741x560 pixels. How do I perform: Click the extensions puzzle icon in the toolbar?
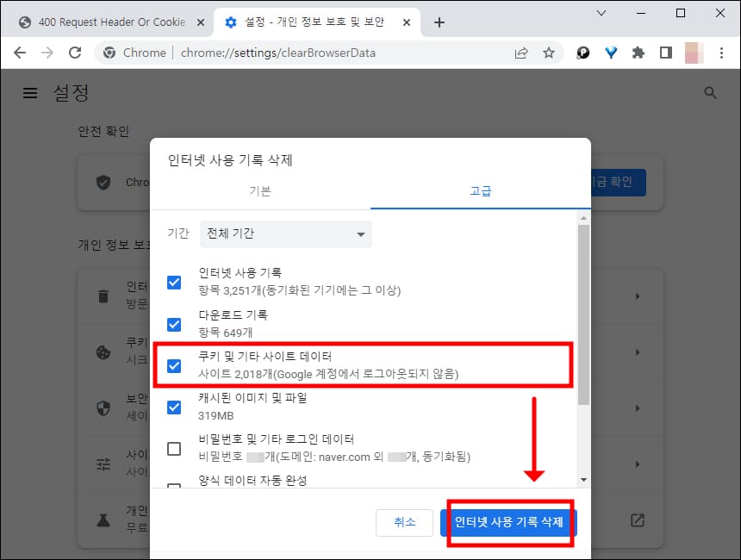point(638,53)
